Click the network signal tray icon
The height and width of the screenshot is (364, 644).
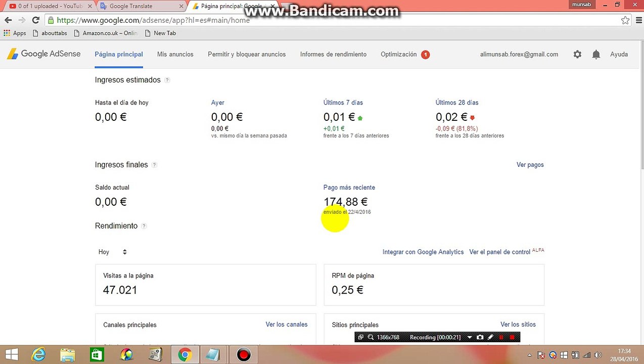click(586, 355)
